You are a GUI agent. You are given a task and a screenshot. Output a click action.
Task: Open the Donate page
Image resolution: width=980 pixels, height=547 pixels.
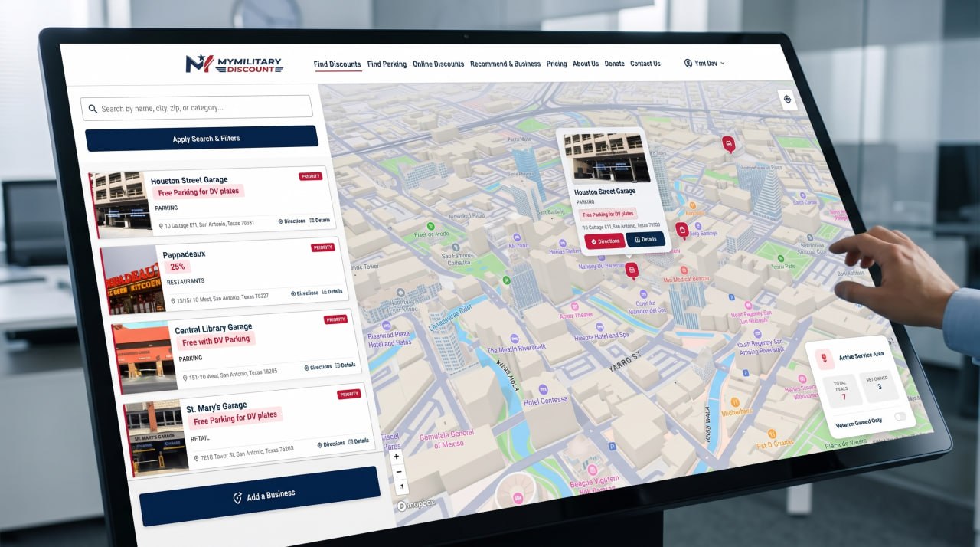click(614, 64)
